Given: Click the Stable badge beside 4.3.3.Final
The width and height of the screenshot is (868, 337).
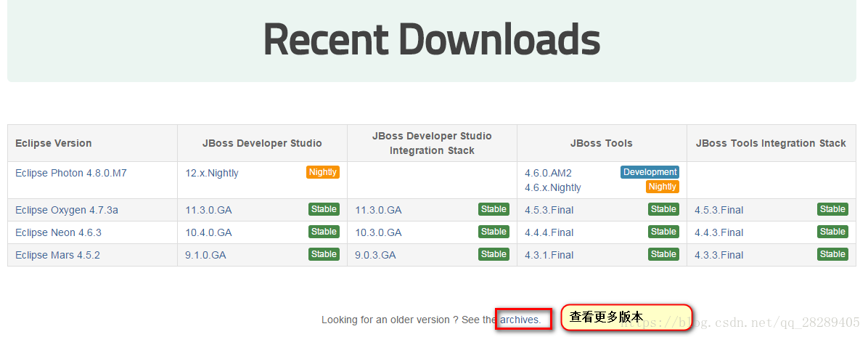Looking at the screenshot, I should pos(832,254).
